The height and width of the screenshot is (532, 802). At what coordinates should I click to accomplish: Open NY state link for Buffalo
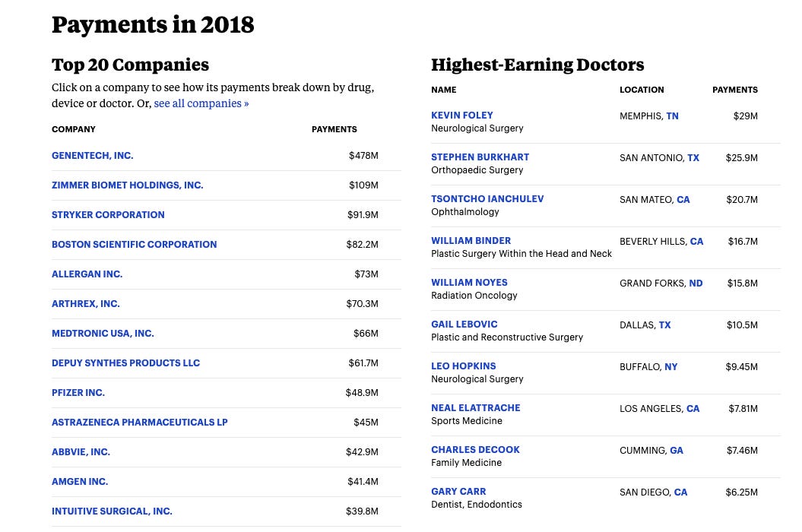[671, 367]
